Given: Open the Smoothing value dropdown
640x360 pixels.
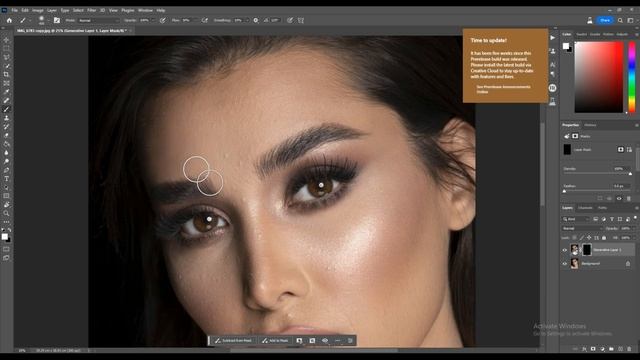Looking at the screenshot, I should click(x=247, y=20).
